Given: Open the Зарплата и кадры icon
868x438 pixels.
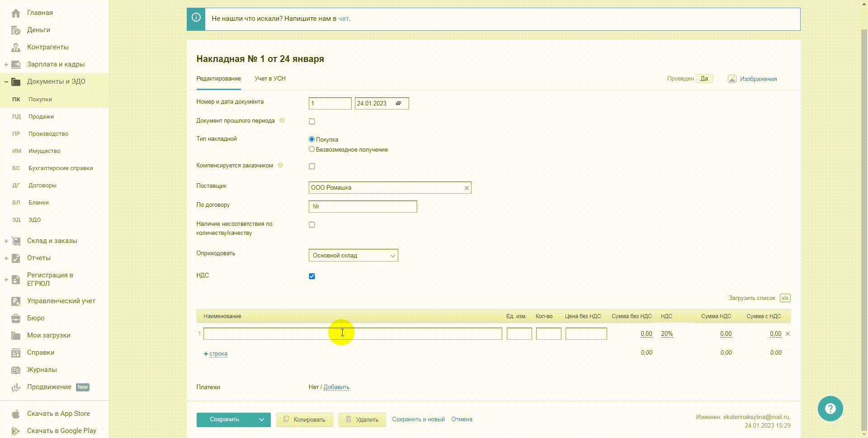Looking at the screenshot, I should (x=16, y=65).
